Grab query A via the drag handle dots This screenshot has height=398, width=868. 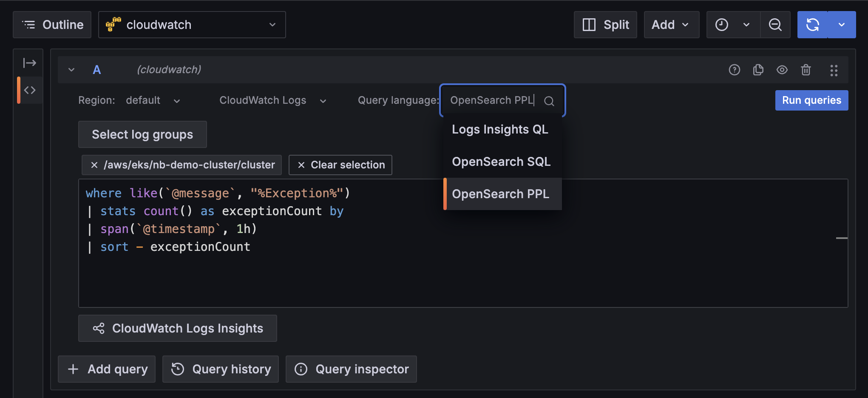[x=834, y=70]
